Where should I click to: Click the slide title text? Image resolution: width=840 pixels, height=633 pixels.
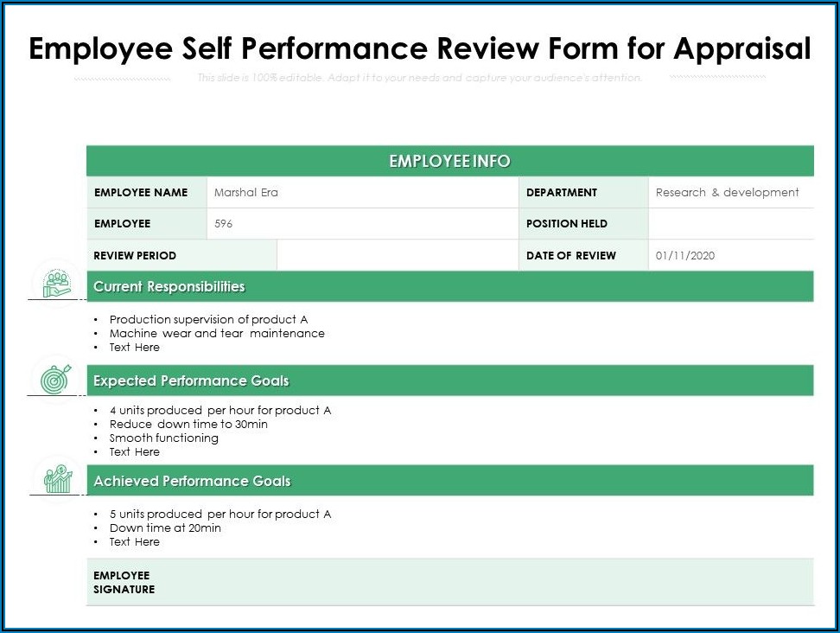coord(420,48)
